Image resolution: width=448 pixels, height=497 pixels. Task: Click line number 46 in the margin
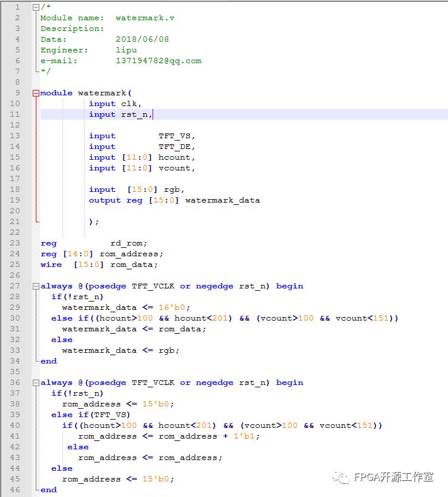pyautogui.click(x=15, y=490)
